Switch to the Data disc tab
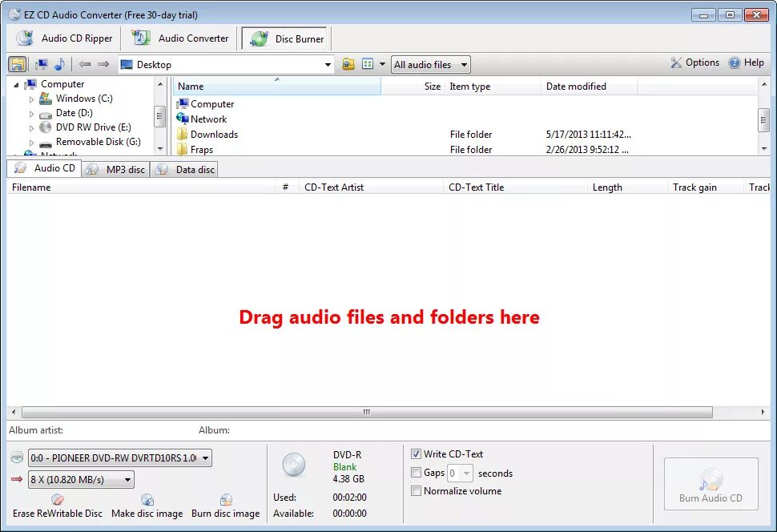Viewport: 777px width, 532px height. click(184, 170)
